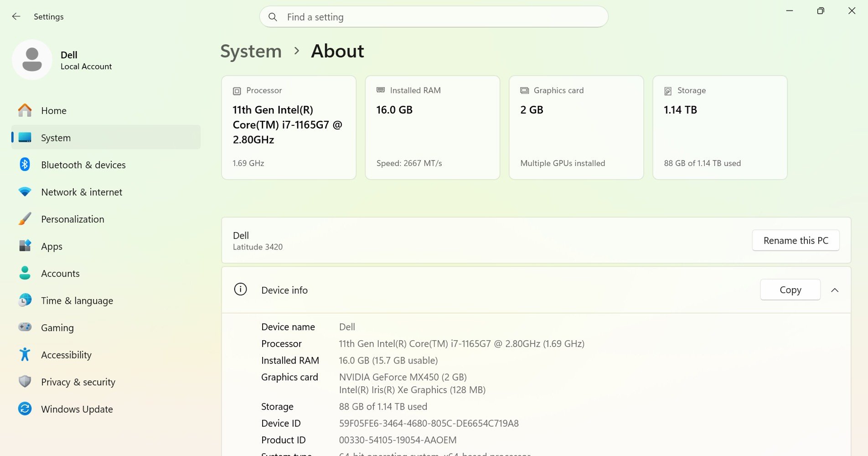Click Rename this PC button
Image resolution: width=868 pixels, height=456 pixels.
pos(796,240)
